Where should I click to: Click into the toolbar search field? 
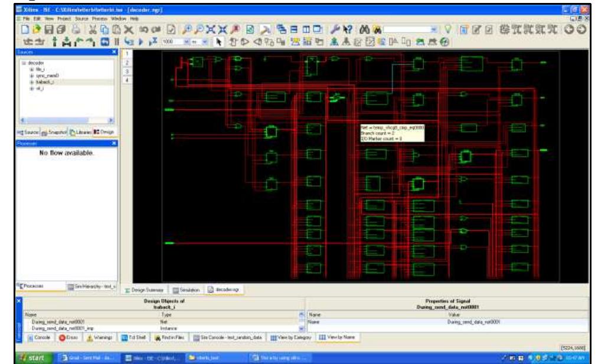tap(407, 29)
